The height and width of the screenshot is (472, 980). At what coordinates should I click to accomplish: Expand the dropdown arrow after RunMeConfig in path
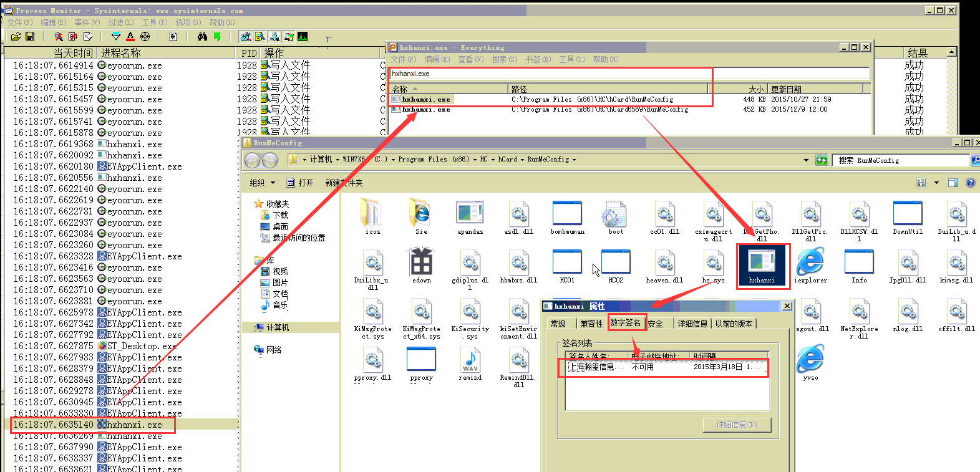(x=574, y=160)
